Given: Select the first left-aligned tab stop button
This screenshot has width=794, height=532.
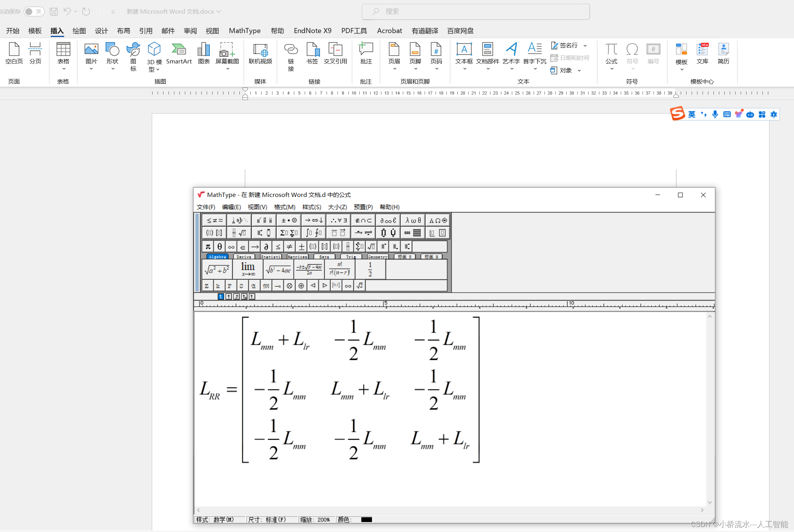Looking at the screenshot, I should click(221, 297).
